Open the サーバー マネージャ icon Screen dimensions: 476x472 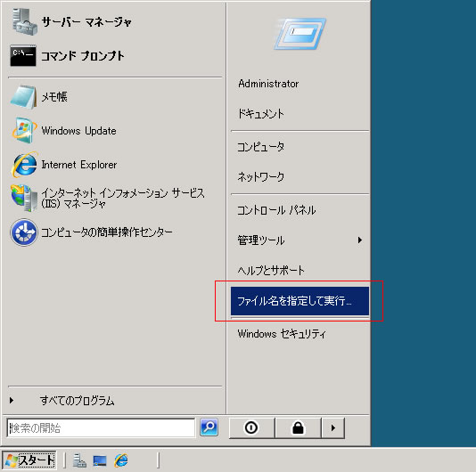coord(25,21)
